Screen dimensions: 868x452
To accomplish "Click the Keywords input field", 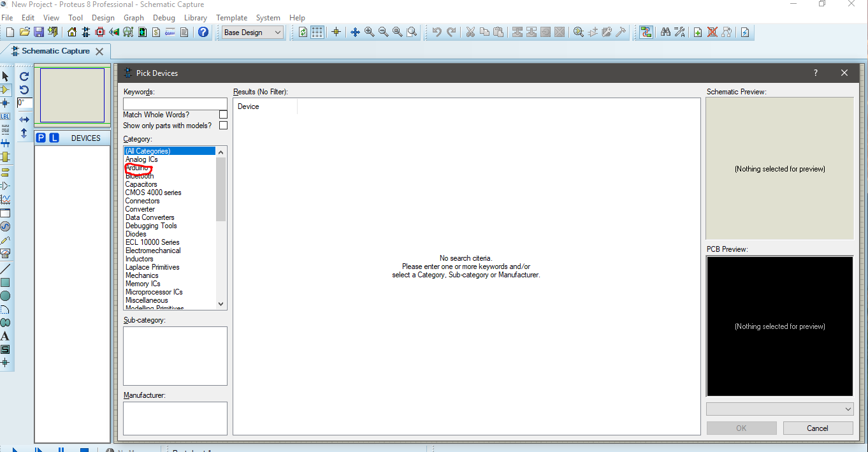I will 175,104.
